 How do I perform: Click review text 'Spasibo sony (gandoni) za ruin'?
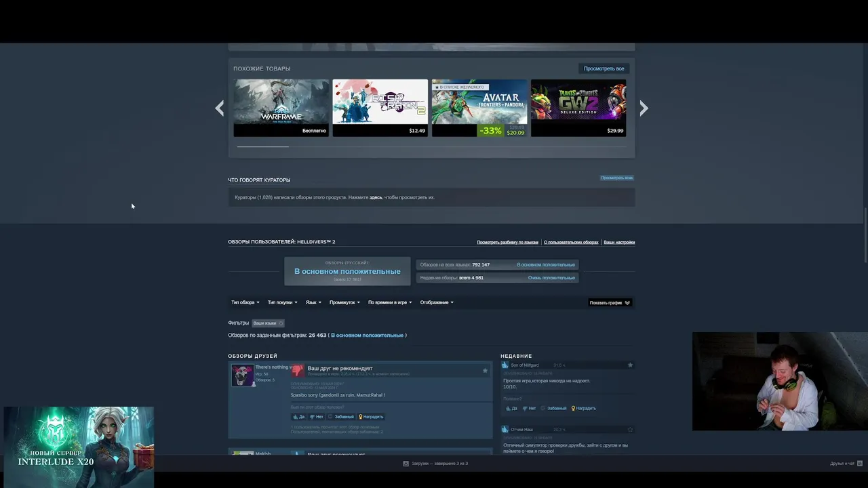[338, 395]
